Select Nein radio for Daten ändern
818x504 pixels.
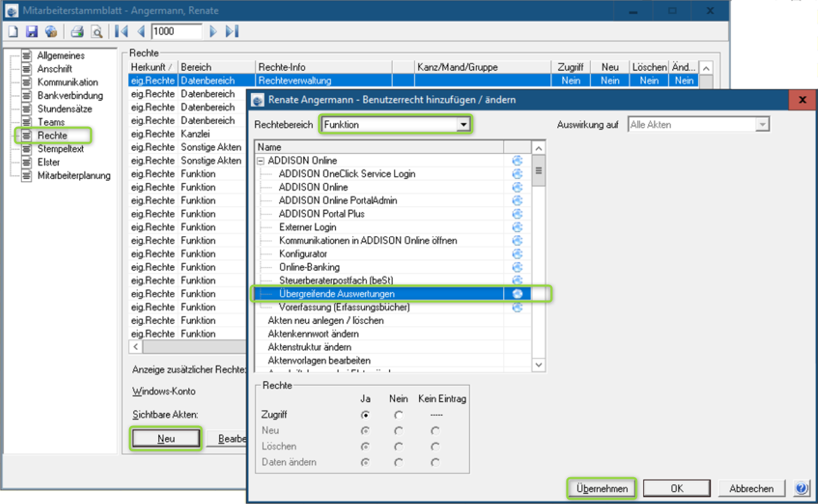coord(399,462)
